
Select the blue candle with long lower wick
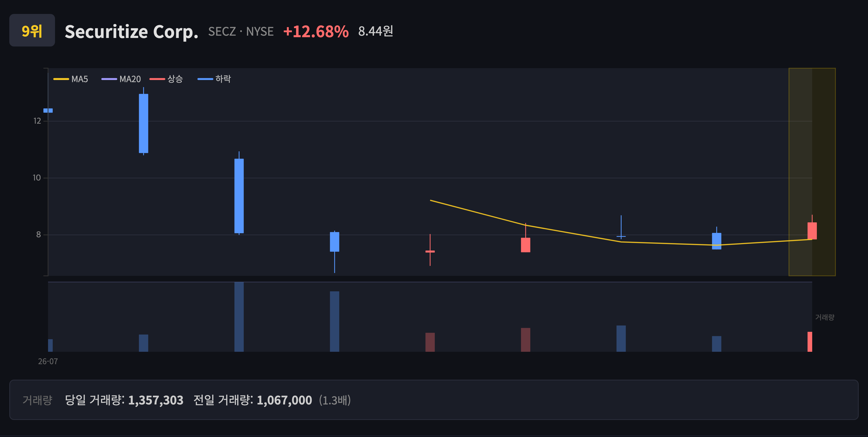coord(335,242)
